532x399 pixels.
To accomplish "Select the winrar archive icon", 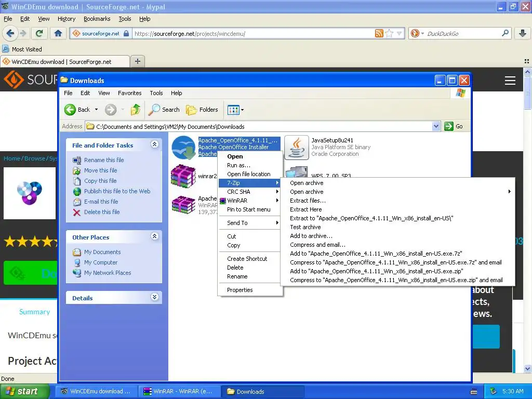I will point(183,176).
